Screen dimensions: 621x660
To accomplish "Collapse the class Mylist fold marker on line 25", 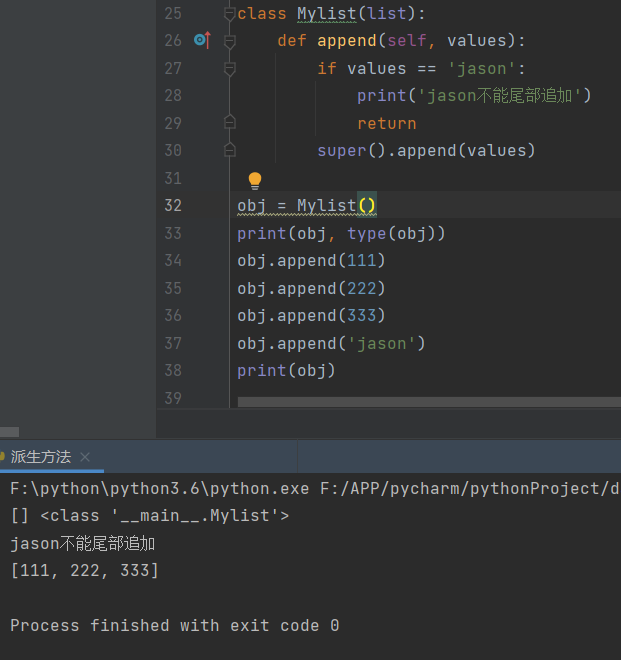I will point(229,14).
